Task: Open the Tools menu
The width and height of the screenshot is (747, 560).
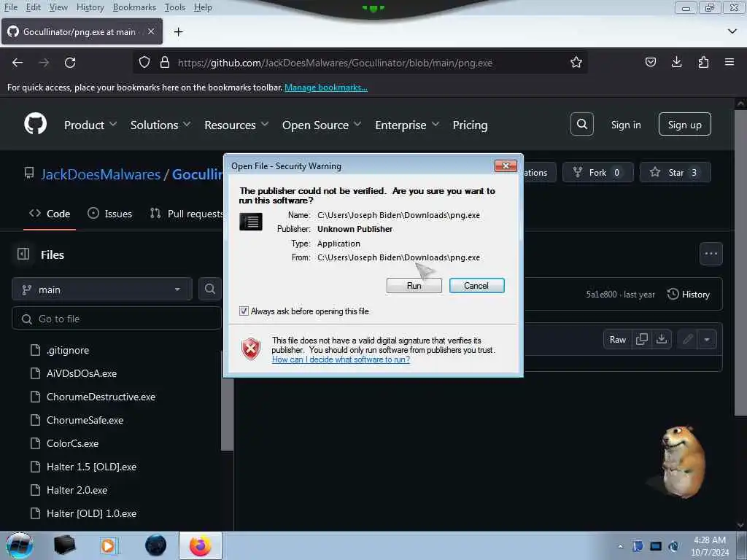Action: click(x=175, y=7)
